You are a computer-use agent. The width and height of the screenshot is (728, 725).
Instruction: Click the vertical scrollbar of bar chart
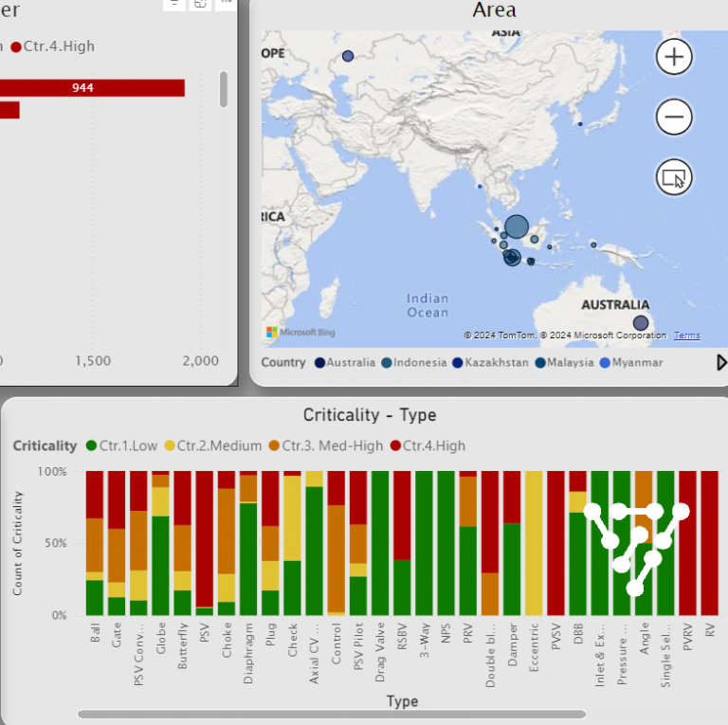click(224, 89)
